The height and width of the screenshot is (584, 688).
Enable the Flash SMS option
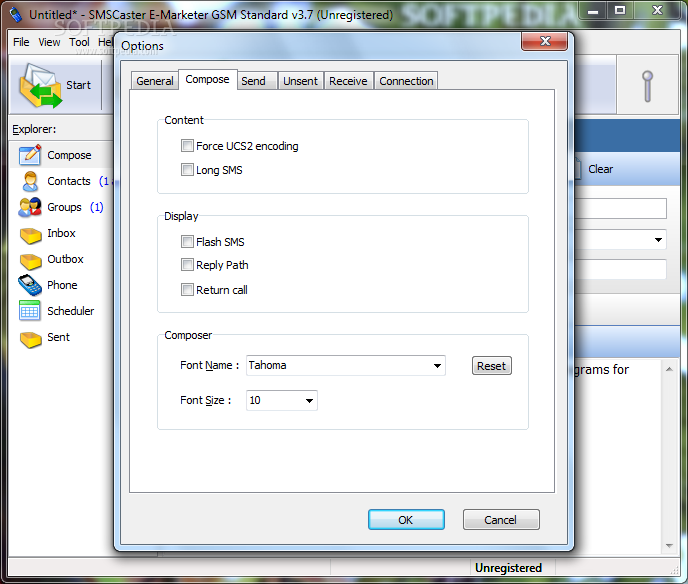pos(187,241)
